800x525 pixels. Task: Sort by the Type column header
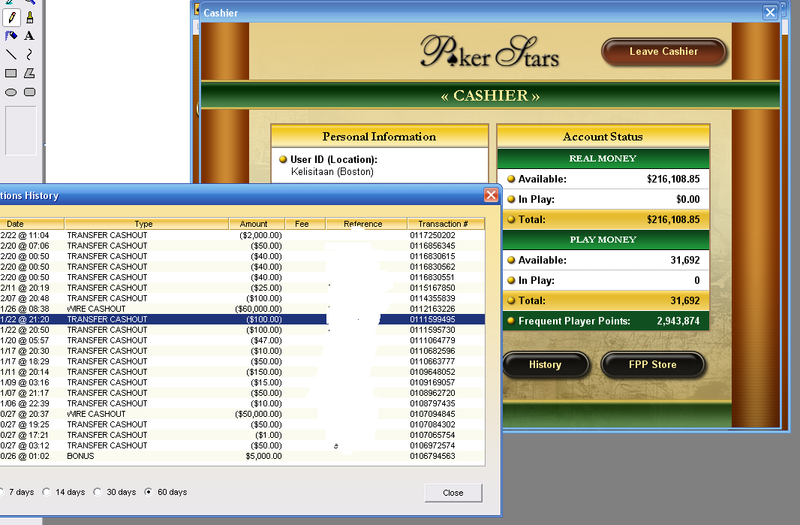(146, 224)
